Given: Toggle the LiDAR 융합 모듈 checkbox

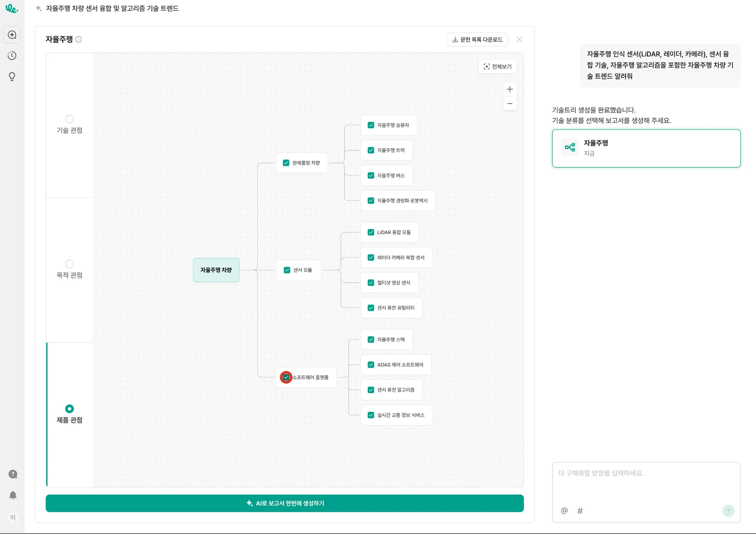Looking at the screenshot, I should (371, 232).
